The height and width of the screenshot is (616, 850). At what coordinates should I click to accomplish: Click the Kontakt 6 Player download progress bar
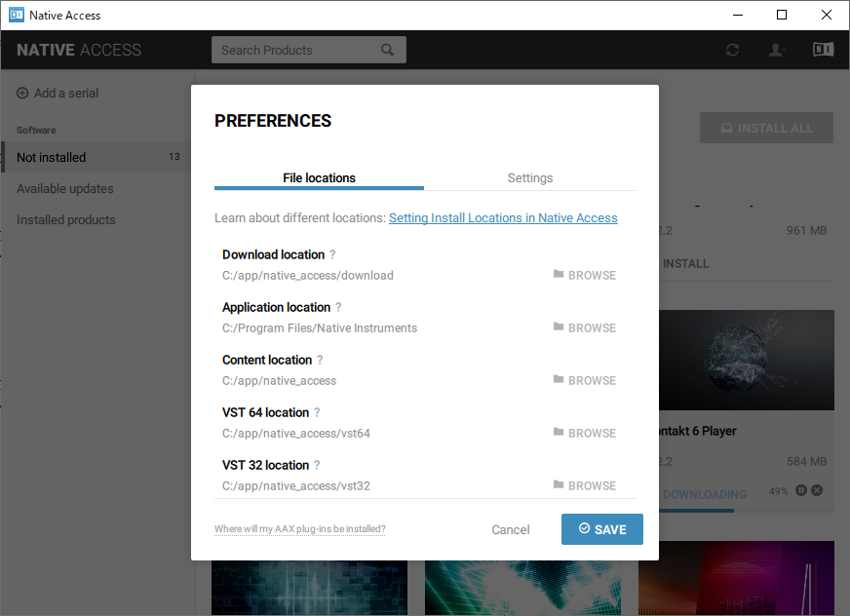tap(747, 511)
